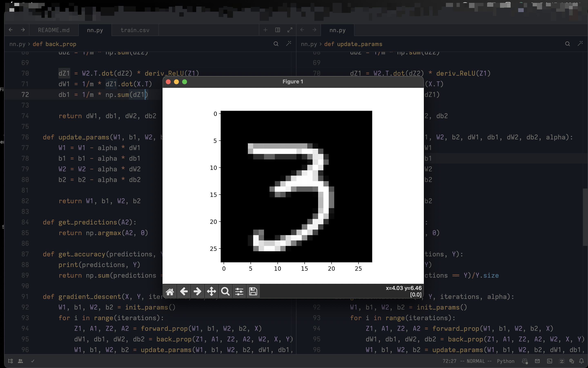Click the Python language selector in status bar

click(x=506, y=361)
